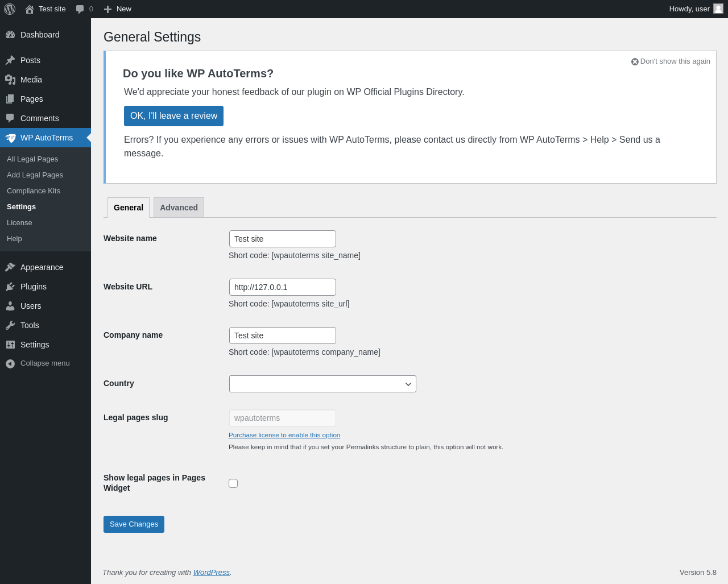
Task: Click the Save Changes button
Action: 134,524
